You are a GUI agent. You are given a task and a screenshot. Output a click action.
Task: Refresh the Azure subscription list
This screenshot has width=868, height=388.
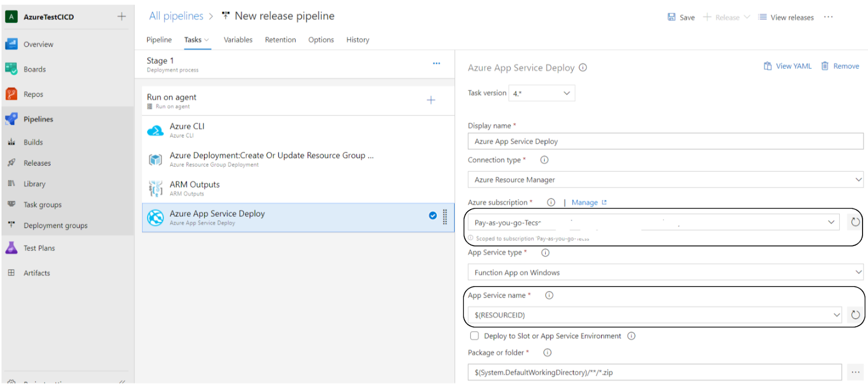855,222
